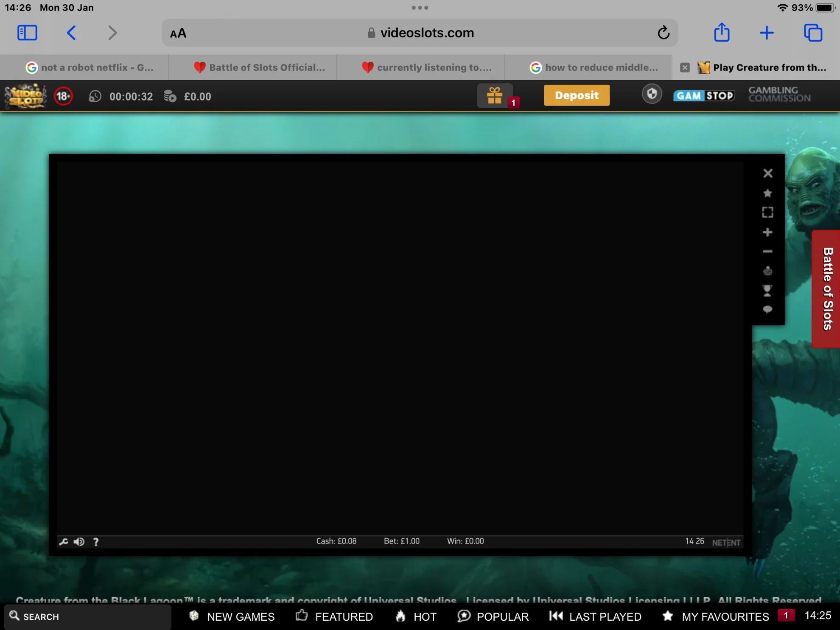The height and width of the screenshot is (630, 840).
Task: Go forward with the forward arrow
Action: 112,33
